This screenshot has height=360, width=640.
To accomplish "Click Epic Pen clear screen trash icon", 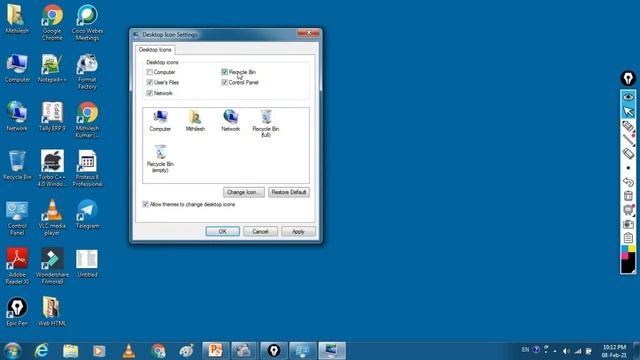I will [x=628, y=196].
